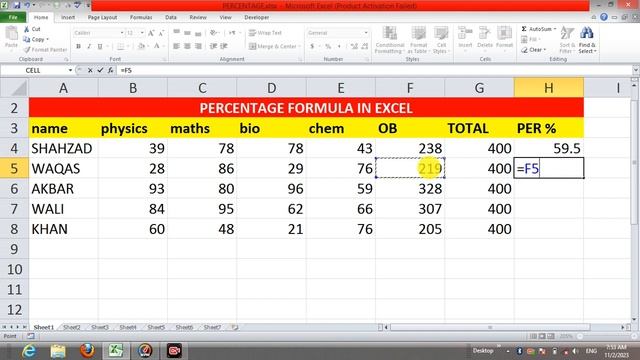Image resolution: width=640 pixels, height=360 pixels.
Task: Toggle Bold formatting
Action: pos(78,47)
